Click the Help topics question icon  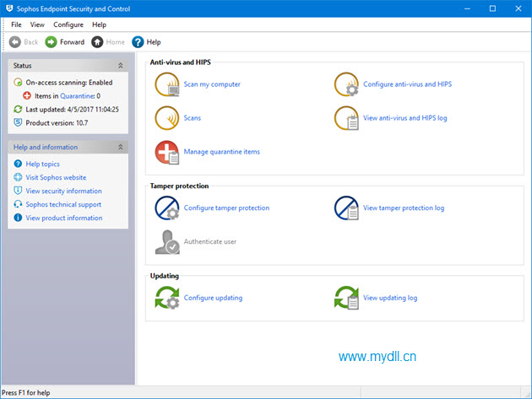18,164
